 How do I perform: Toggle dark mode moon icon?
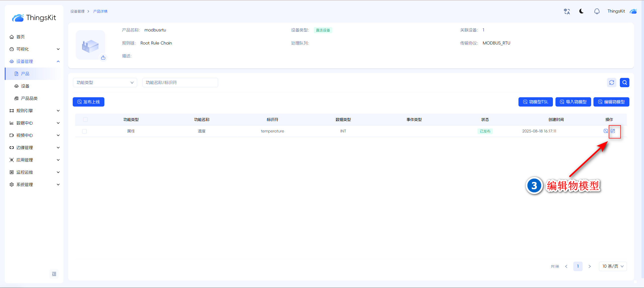[x=581, y=11]
